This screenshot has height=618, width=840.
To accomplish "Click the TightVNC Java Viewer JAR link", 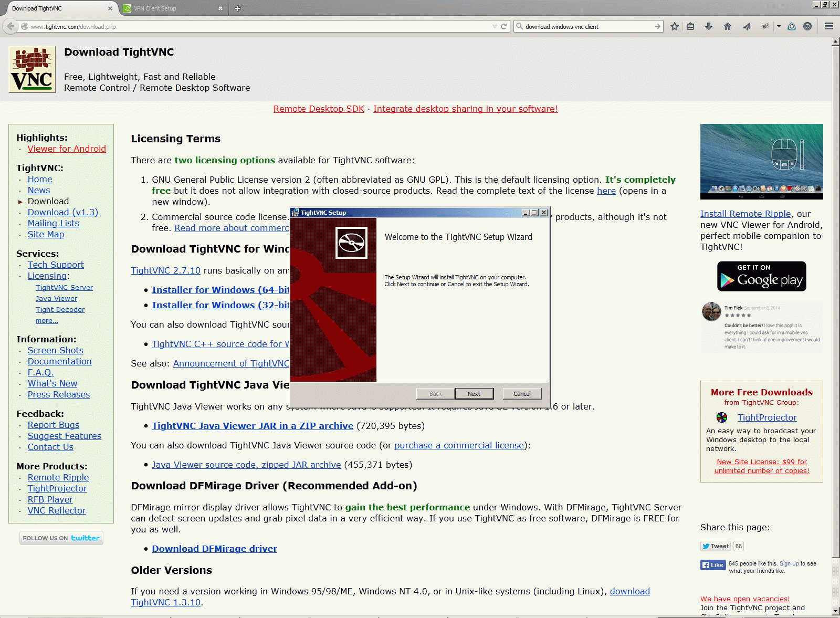I will tap(253, 426).
